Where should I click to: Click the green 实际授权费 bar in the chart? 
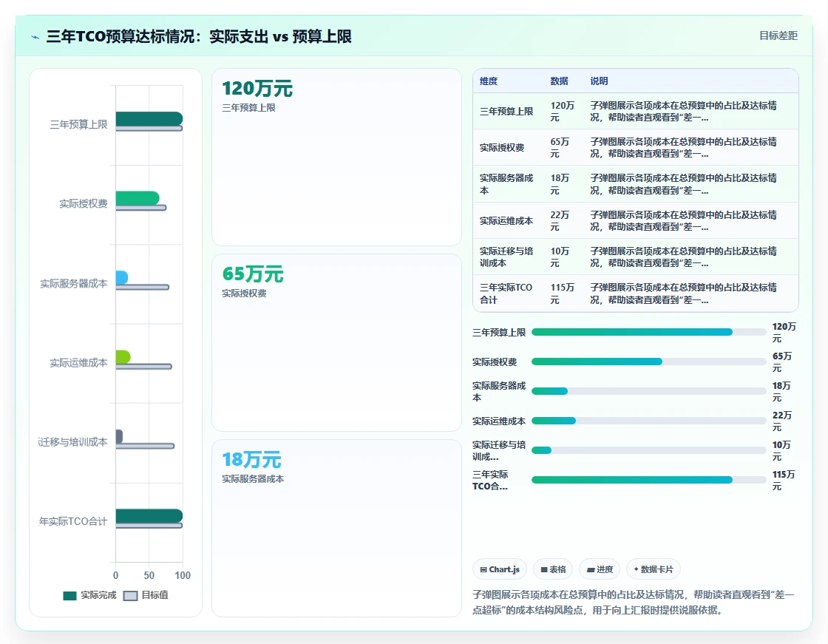tap(138, 198)
